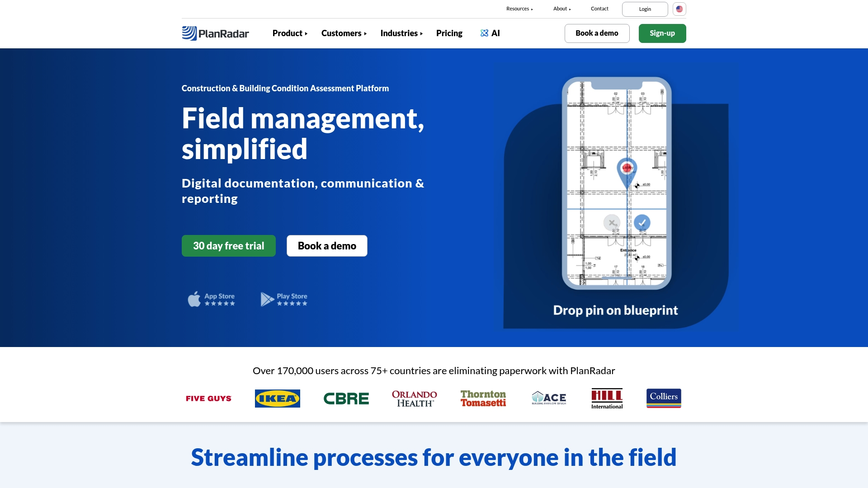Image resolution: width=868 pixels, height=488 pixels.
Task: Click the CBRE logo
Action: (x=346, y=398)
